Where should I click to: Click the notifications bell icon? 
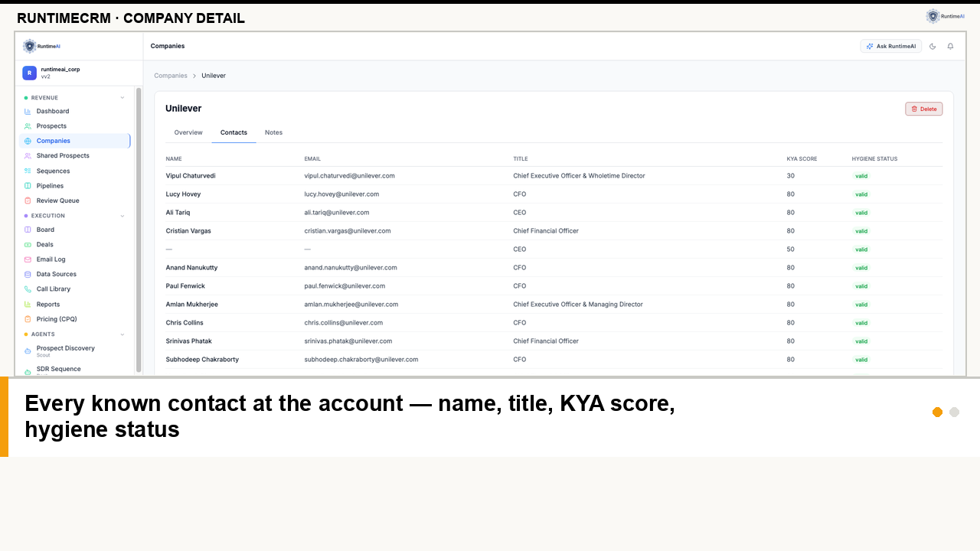tap(951, 46)
